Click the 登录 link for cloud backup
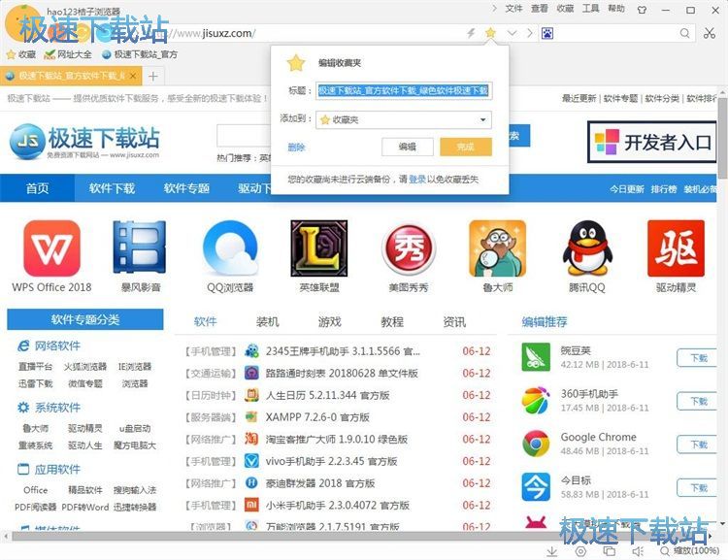Viewport: 728px width, 560px height. (417, 179)
